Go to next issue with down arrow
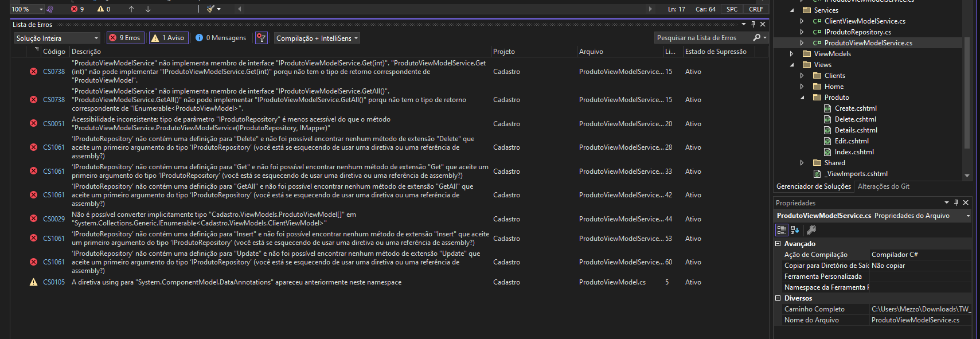 tap(148, 9)
